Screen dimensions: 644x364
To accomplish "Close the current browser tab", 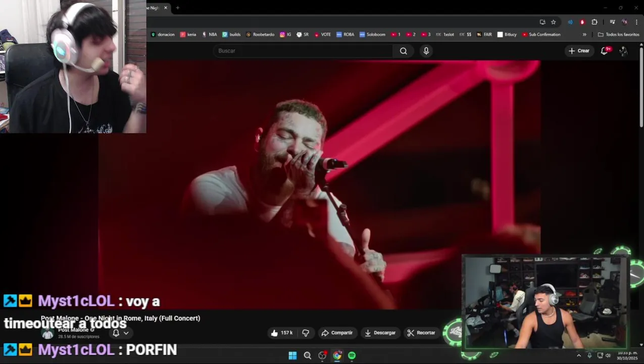I will 165,8.
